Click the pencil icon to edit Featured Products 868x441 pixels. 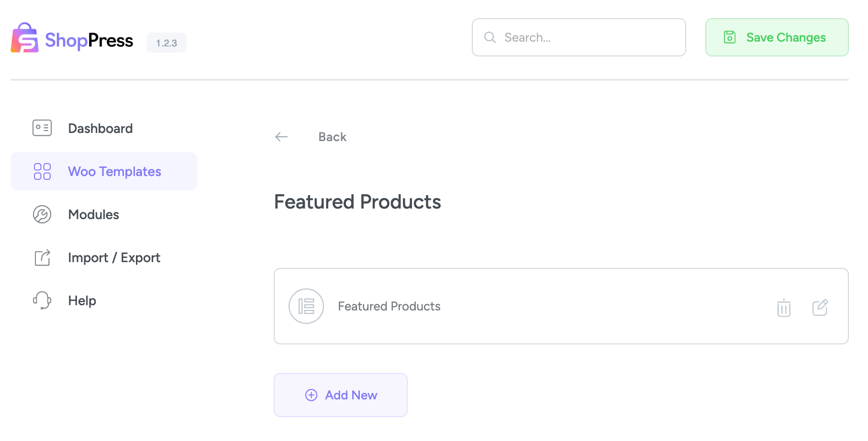[821, 308]
